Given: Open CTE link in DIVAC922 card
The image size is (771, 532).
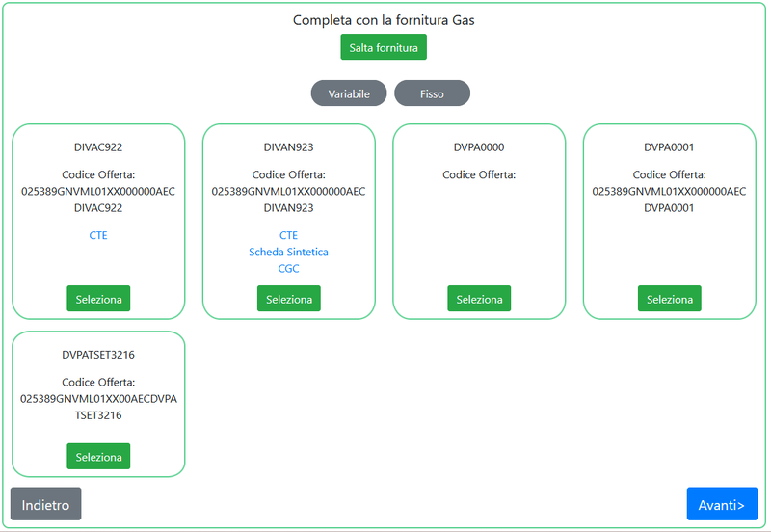Looking at the screenshot, I should click(98, 235).
